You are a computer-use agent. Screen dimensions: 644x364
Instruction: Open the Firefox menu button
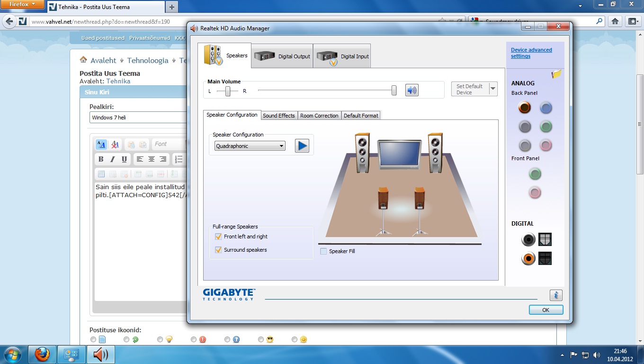pyautogui.click(x=23, y=4)
